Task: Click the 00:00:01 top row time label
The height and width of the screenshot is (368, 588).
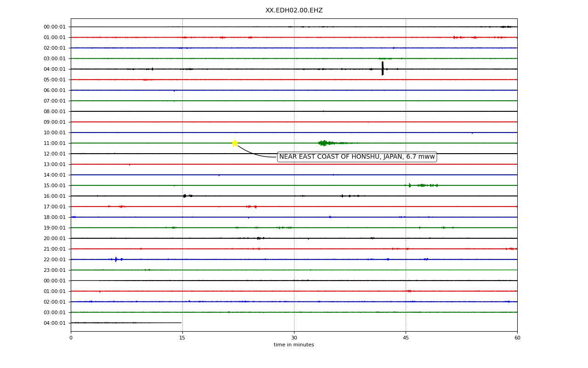Action: pyautogui.click(x=55, y=27)
